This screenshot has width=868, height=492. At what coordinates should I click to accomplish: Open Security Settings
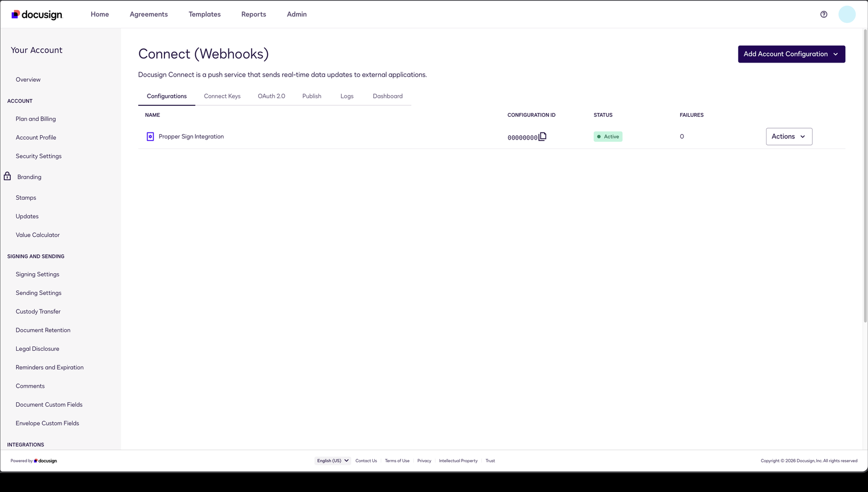pos(39,156)
